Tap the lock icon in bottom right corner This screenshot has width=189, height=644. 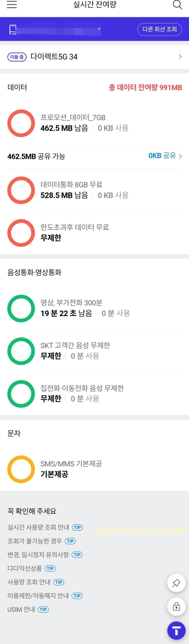tap(176, 606)
